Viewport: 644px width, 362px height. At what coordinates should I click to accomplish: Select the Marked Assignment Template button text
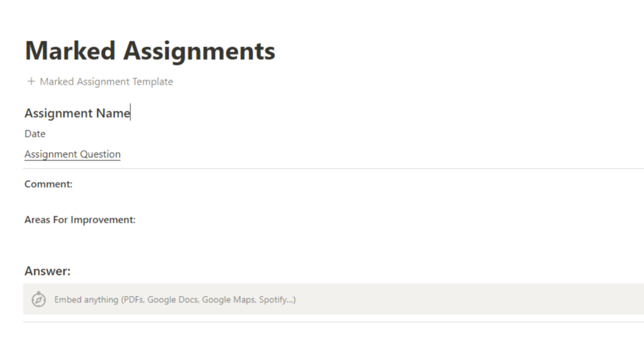pyautogui.click(x=106, y=81)
